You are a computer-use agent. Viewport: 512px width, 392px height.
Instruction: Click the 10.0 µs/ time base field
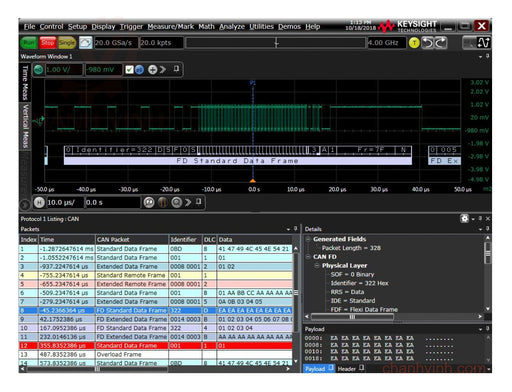point(65,202)
